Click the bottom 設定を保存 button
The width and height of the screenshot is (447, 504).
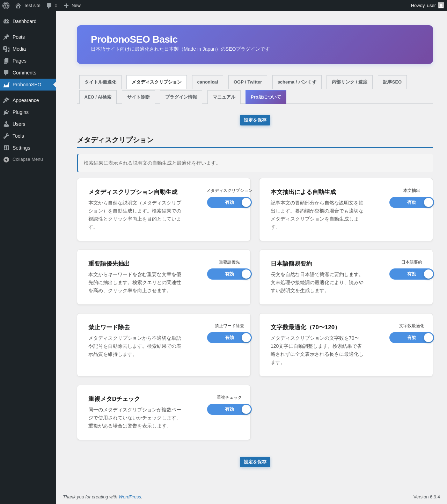pyautogui.click(x=255, y=462)
